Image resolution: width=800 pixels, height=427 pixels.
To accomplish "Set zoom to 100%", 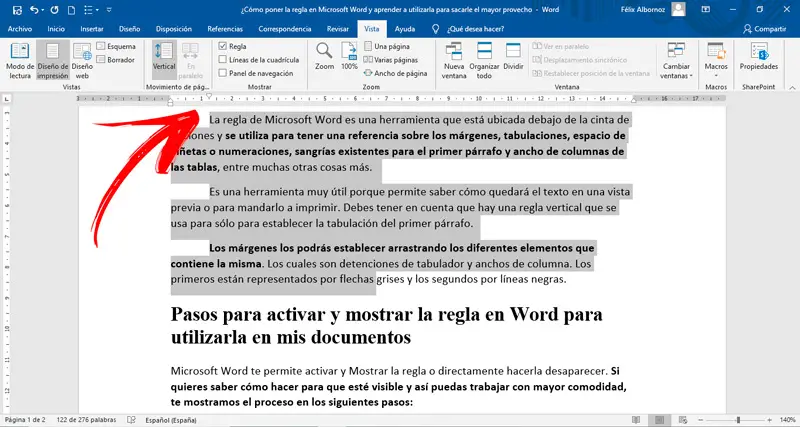I will pyautogui.click(x=349, y=56).
